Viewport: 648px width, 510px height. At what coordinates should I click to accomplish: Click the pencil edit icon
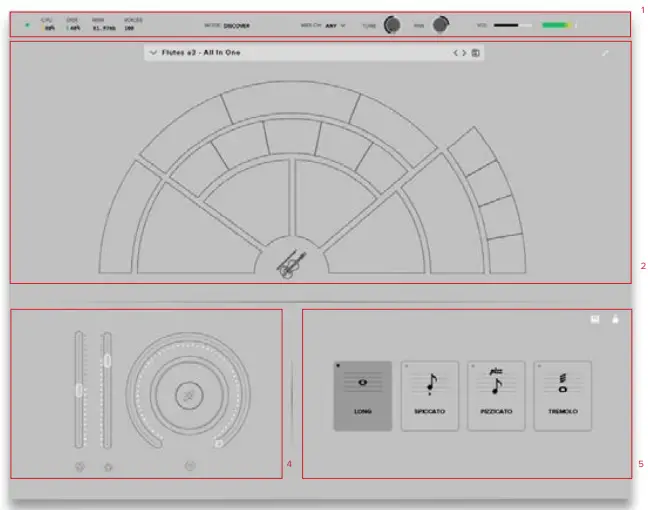coord(605,53)
